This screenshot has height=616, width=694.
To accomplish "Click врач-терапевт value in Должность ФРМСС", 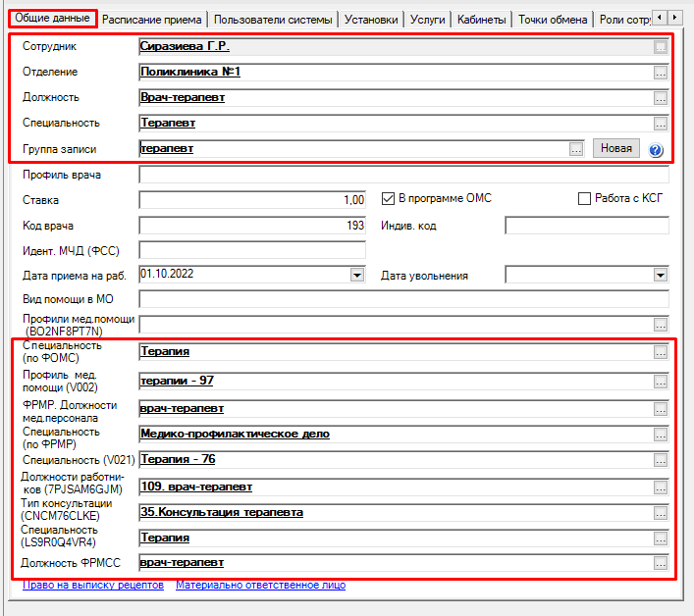I will coord(182,562).
